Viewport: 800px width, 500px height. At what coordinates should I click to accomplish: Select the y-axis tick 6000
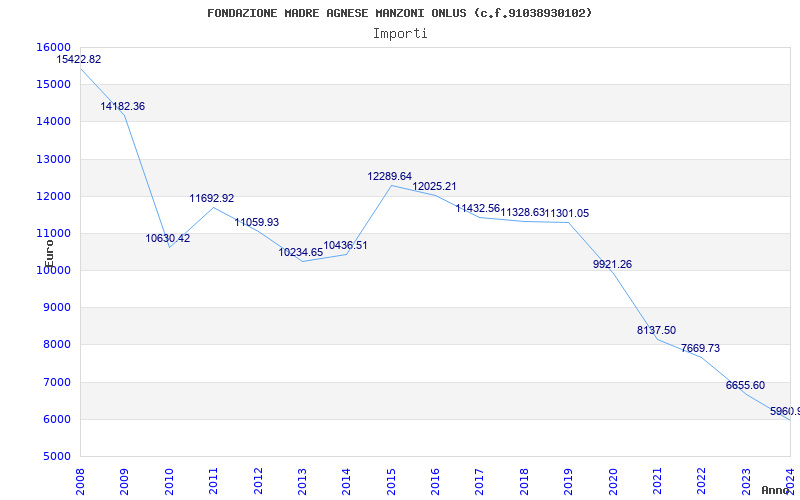56,420
